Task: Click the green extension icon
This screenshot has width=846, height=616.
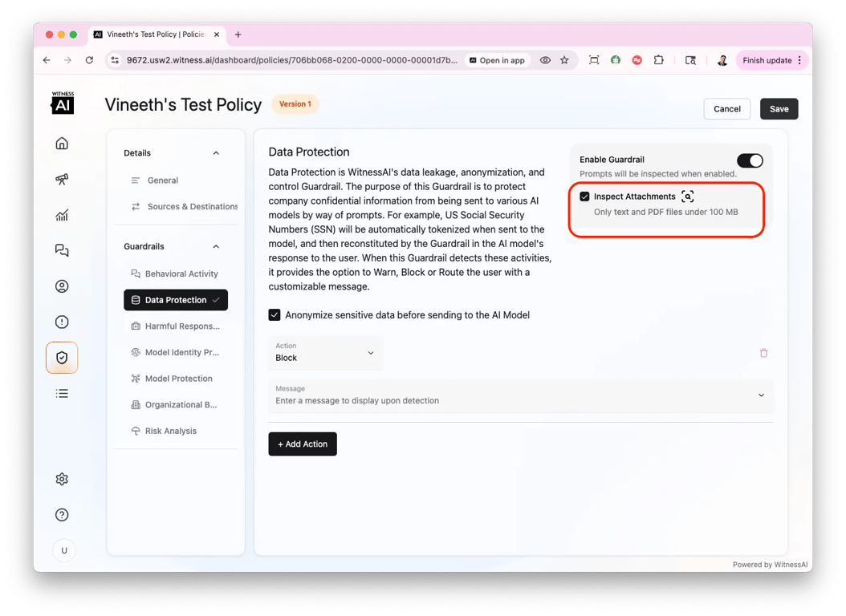Action: pyautogui.click(x=616, y=60)
